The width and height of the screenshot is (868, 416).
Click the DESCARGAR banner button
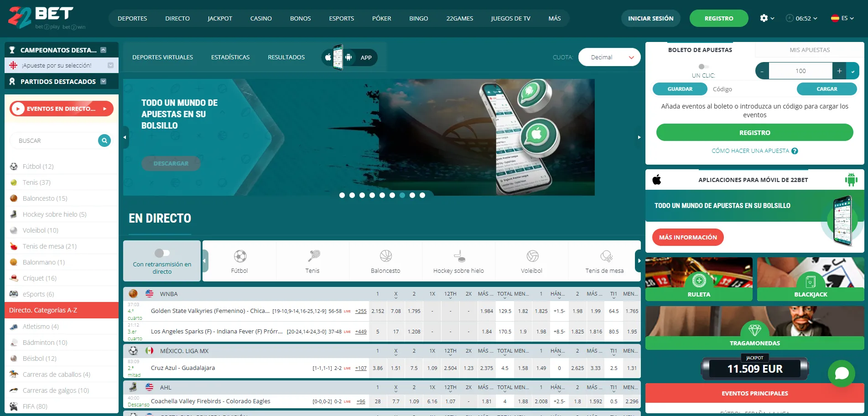click(x=171, y=163)
